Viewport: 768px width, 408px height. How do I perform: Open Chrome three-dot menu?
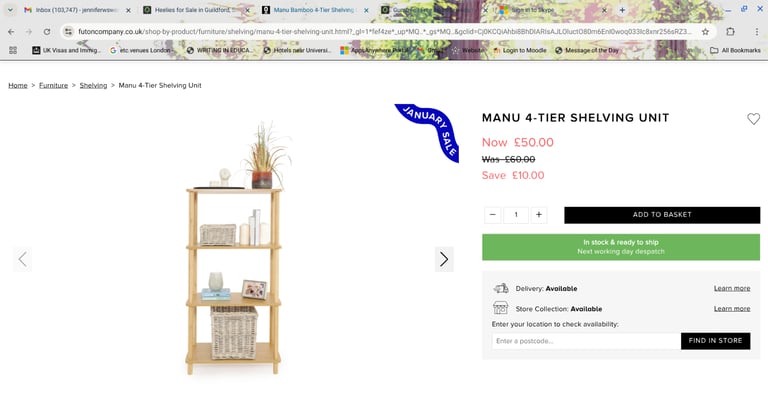[757, 31]
